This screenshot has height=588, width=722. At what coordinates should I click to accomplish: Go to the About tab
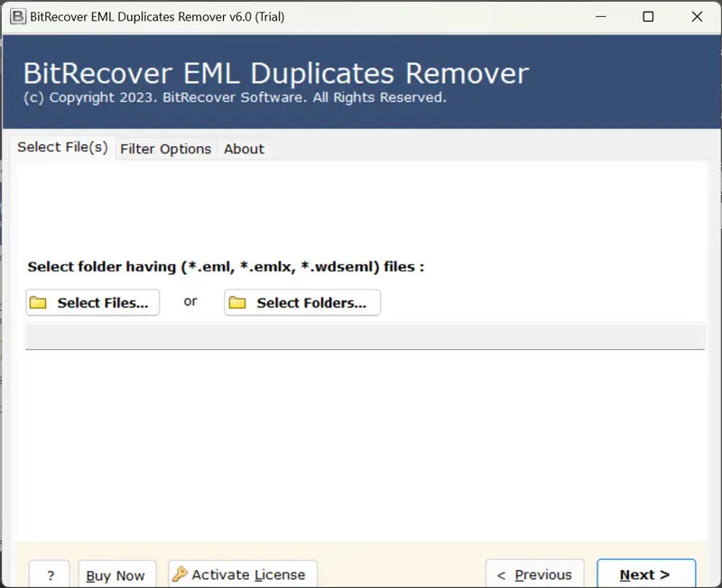click(x=244, y=149)
